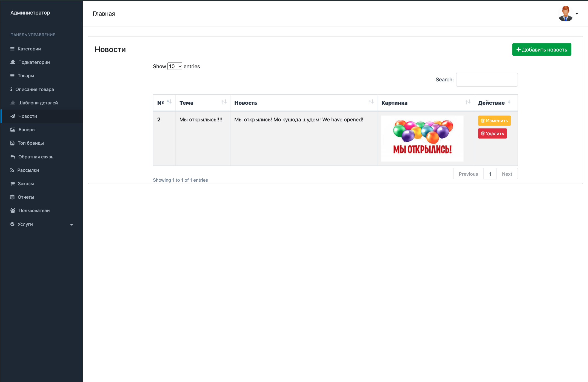Open the Show entries count dropdown
Screen dimensions: 588x382
pyautogui.click(x=175, y=66)
